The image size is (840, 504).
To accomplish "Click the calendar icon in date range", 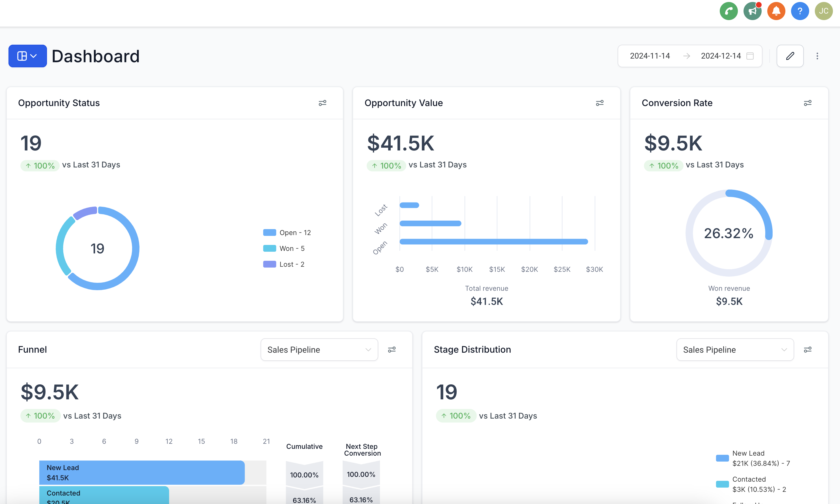I will tap(750, 56).
